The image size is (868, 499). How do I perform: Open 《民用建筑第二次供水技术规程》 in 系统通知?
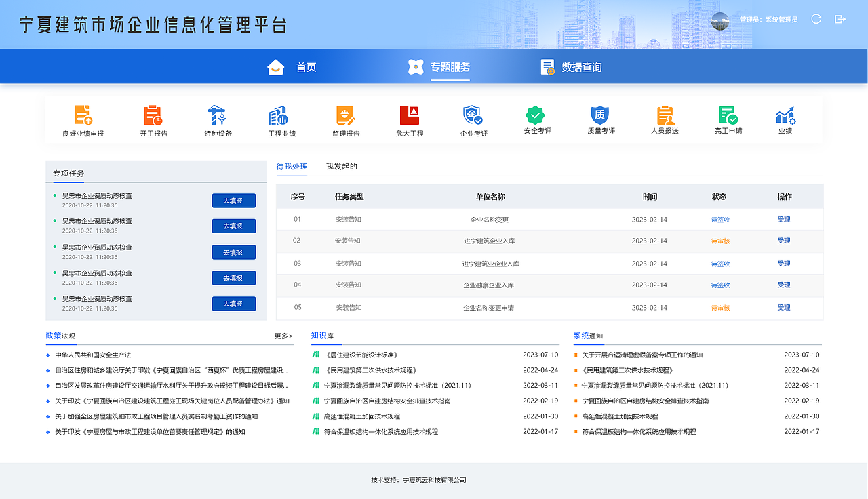click(627, 370)
